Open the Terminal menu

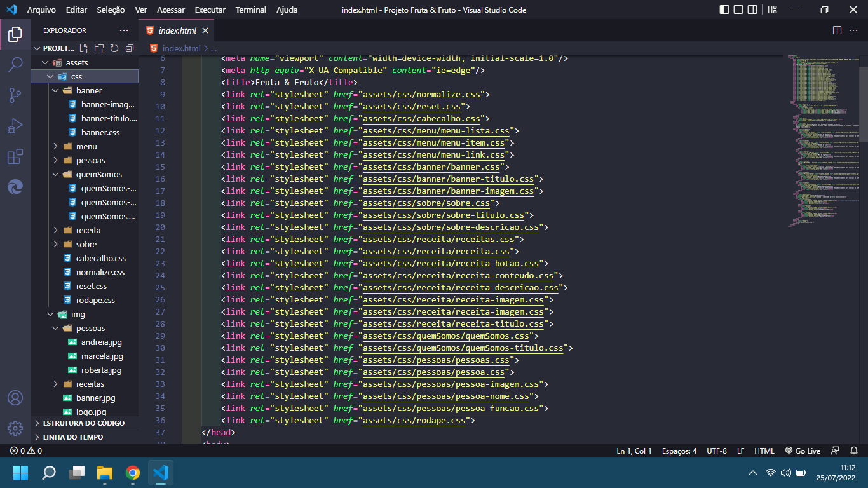click(251, 10)
